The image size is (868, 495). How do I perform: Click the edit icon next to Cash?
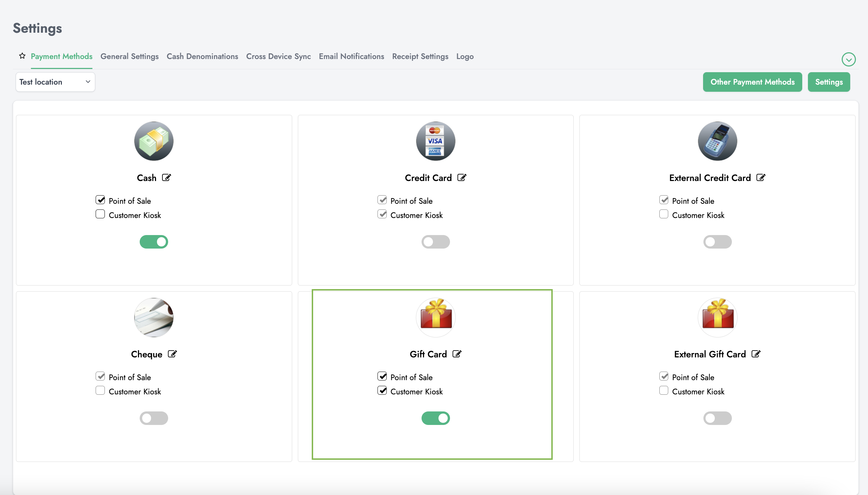[166, 177]
